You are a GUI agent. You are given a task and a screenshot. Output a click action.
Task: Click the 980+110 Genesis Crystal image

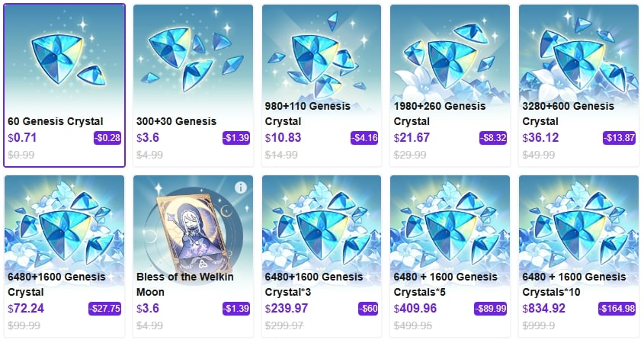pyautogui.click(x=321, y=53)
